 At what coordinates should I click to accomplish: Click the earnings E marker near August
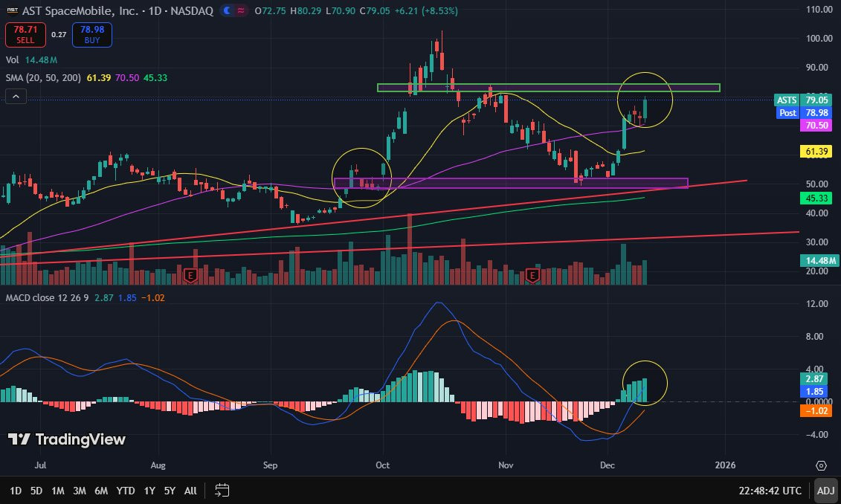(190, 276)
